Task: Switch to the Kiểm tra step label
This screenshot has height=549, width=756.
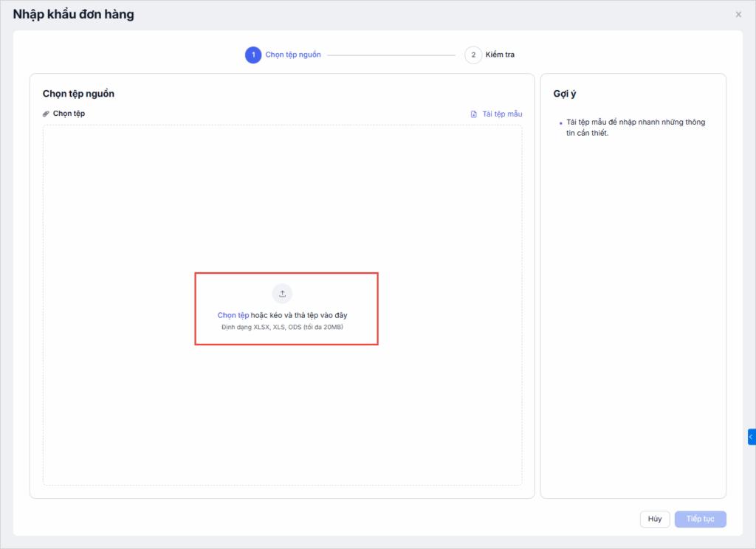Action: tap(500, 55)
